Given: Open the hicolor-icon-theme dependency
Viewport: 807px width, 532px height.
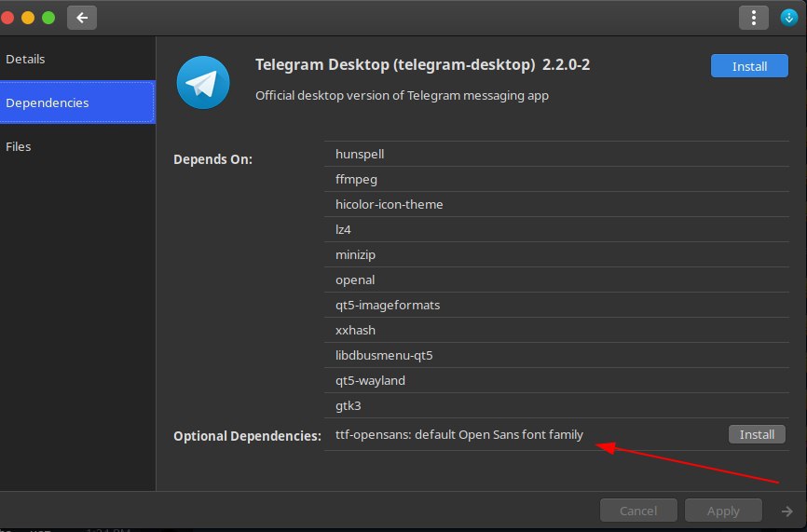Looking at the screenshot, I should tap(556, 204).
